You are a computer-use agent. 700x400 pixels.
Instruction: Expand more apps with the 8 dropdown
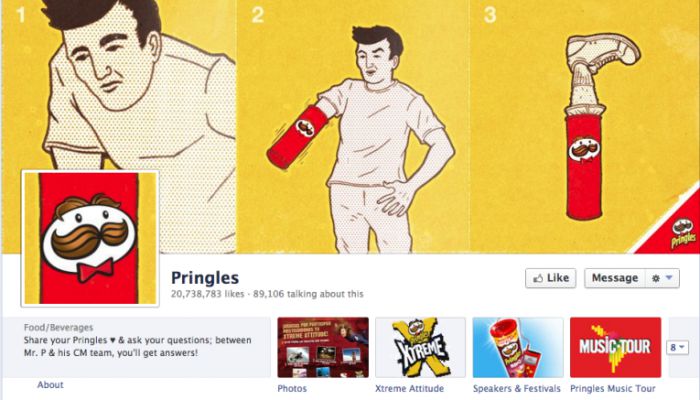coord(676,346)
